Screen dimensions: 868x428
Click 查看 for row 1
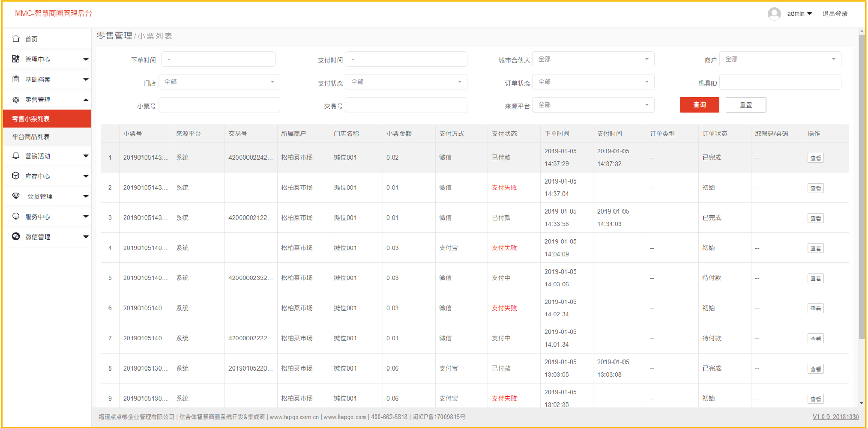816,158
